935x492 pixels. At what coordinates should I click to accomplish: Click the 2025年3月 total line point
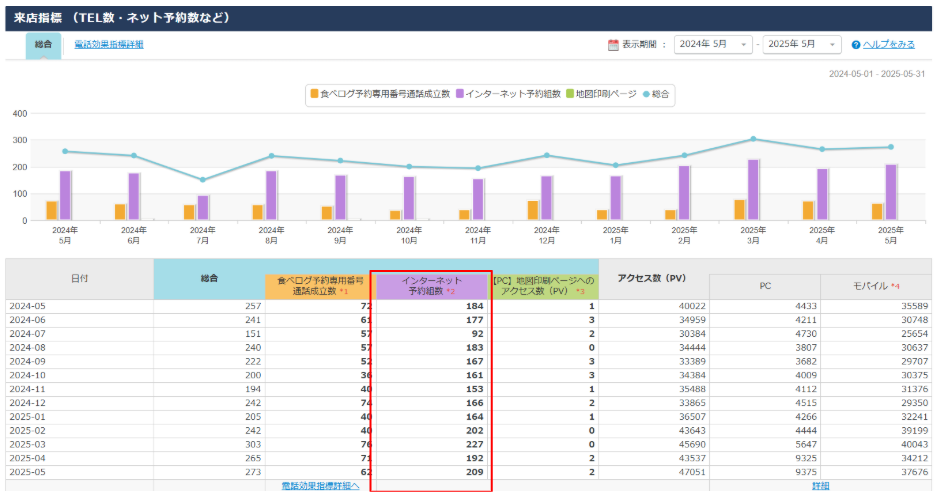coord(753,139)
